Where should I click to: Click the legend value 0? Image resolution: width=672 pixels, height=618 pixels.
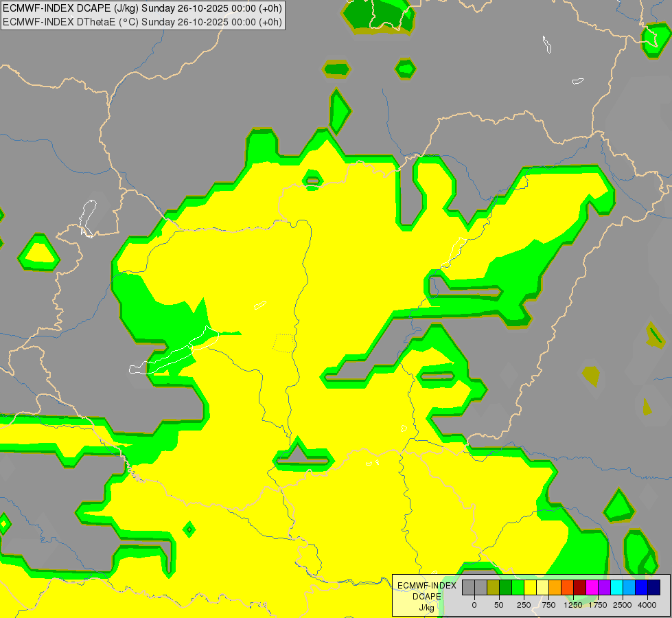pyautogui.click(x=474, y=605)
